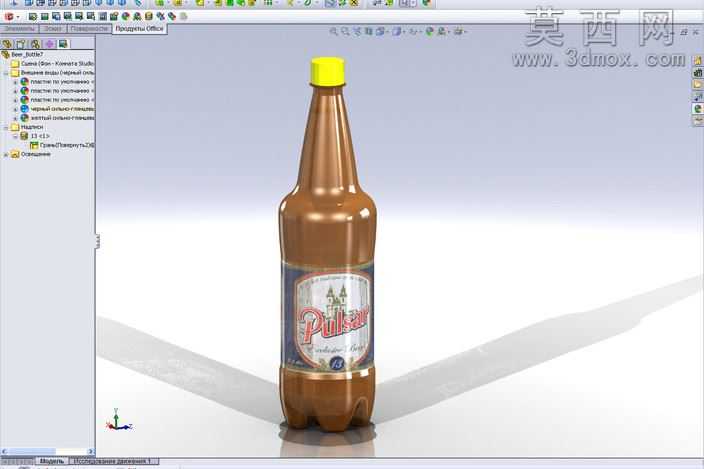This screenshot has width=704, height=469.
Task: Collapse the Внешние виды folder
Action: coord(6,73)
